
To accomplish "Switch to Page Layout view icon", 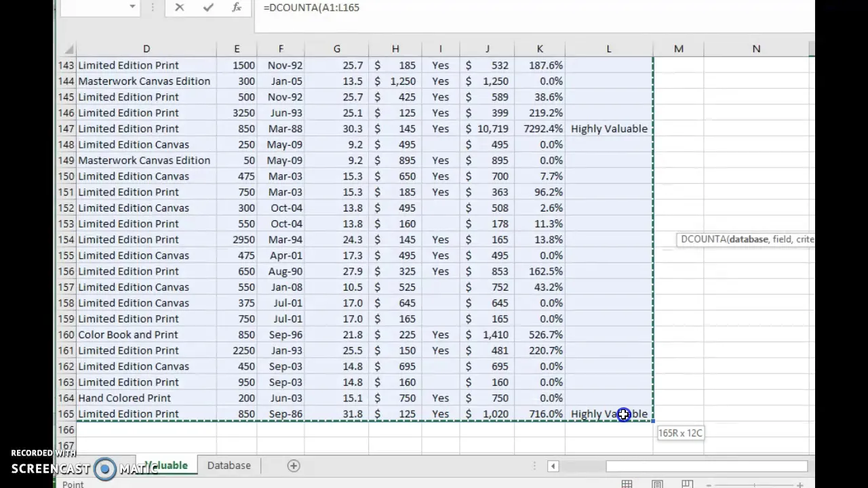I will (x=657, y=484).
